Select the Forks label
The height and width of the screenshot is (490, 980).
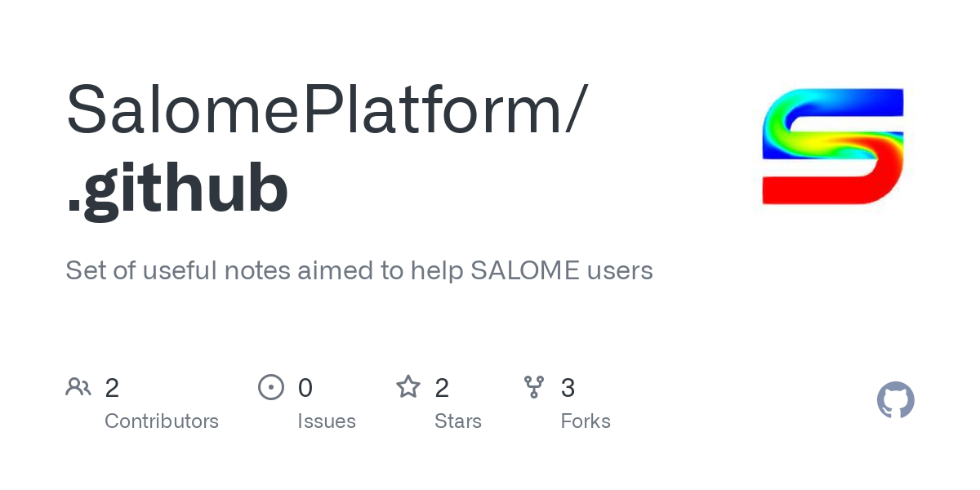click(x=586, y=421)
